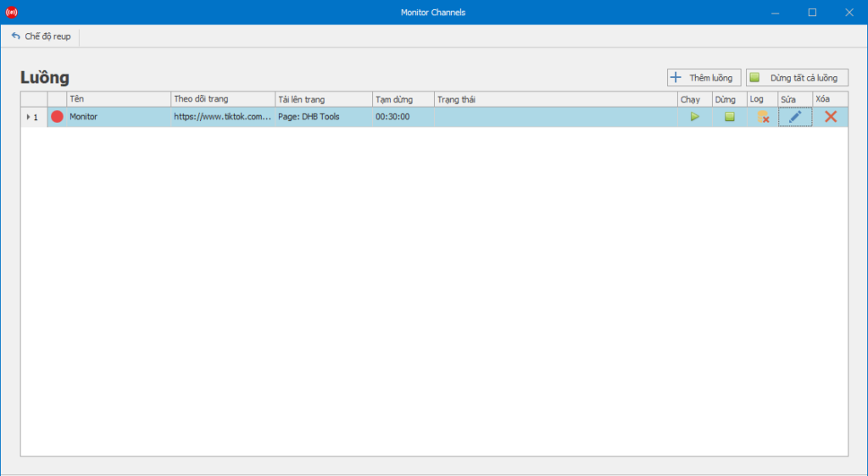
Task: Stop the Monitor stream using green square
Action: [x=729, y=117]
